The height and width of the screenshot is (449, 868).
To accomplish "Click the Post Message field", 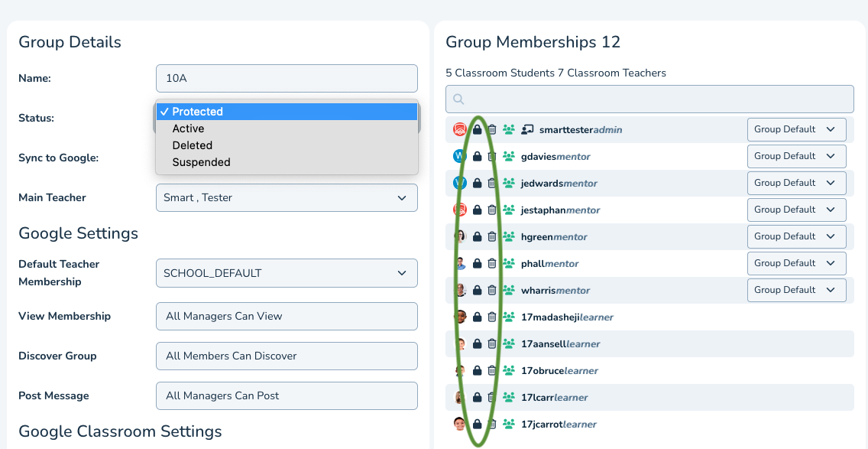I will (x=287, y=395).
